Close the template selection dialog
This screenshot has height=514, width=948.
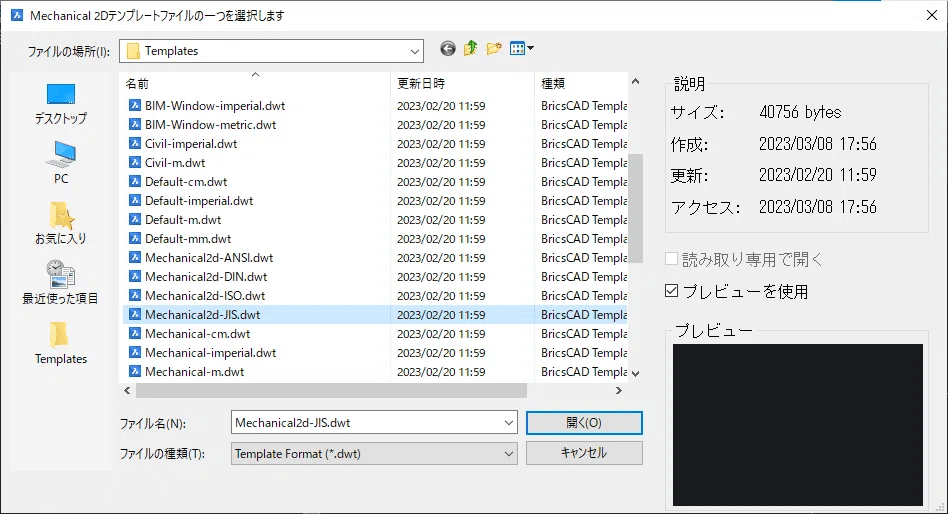[932, 15]
